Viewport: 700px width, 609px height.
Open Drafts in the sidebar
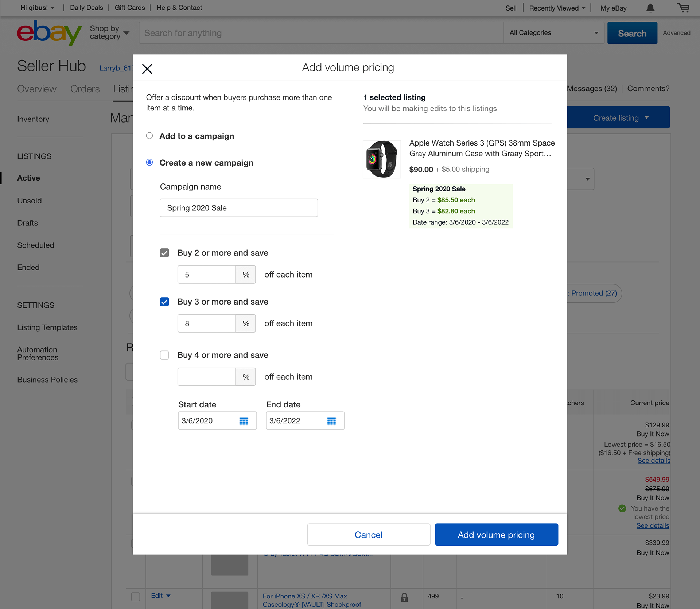(x=27, y=223)
